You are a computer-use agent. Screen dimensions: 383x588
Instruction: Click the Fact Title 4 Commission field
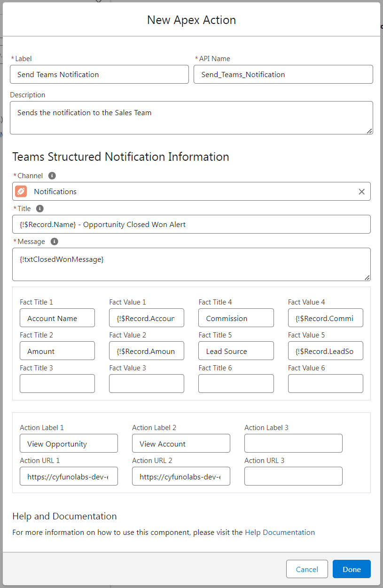236,318
